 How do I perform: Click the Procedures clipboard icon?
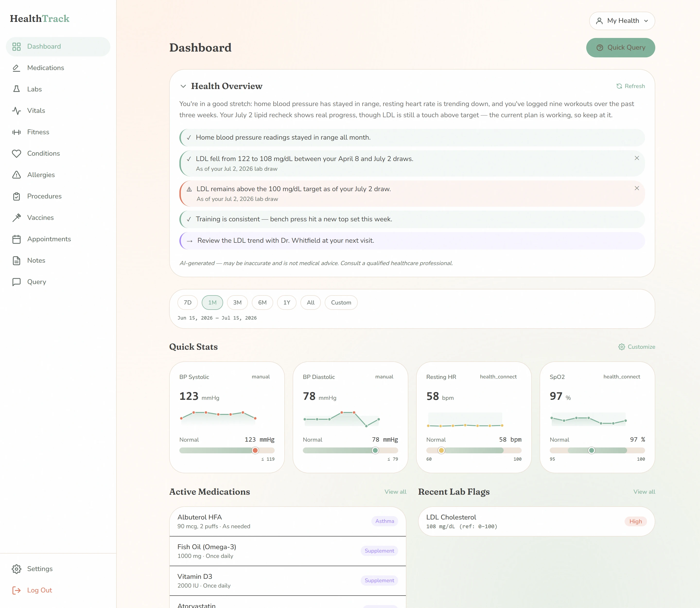16,196
